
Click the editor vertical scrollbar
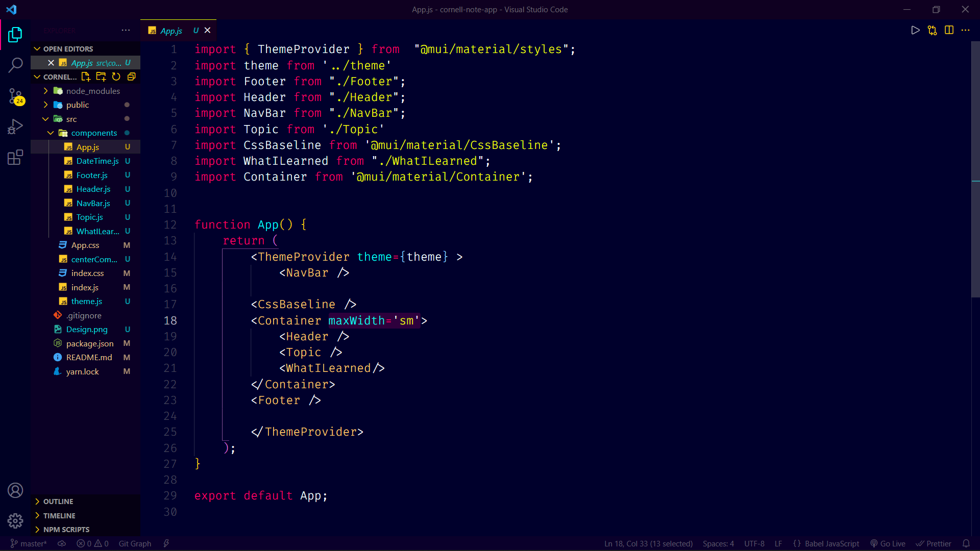[x=975, y=168]
